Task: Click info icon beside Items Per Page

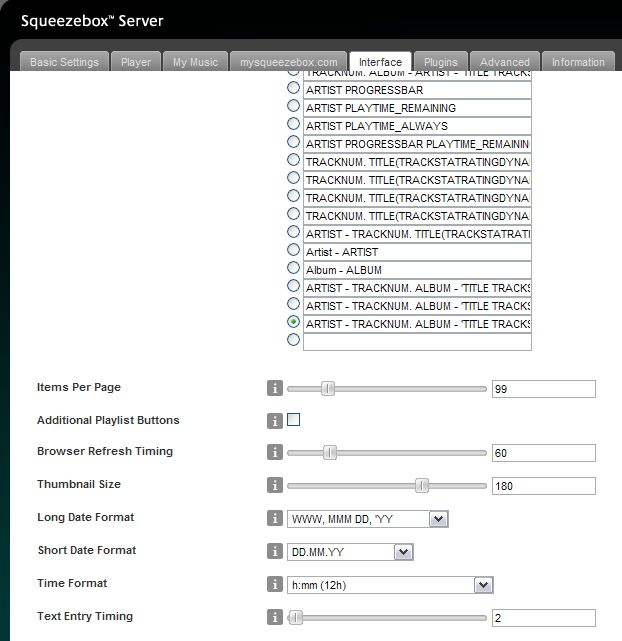Action: pyautogui.click(x=275, y=389)
